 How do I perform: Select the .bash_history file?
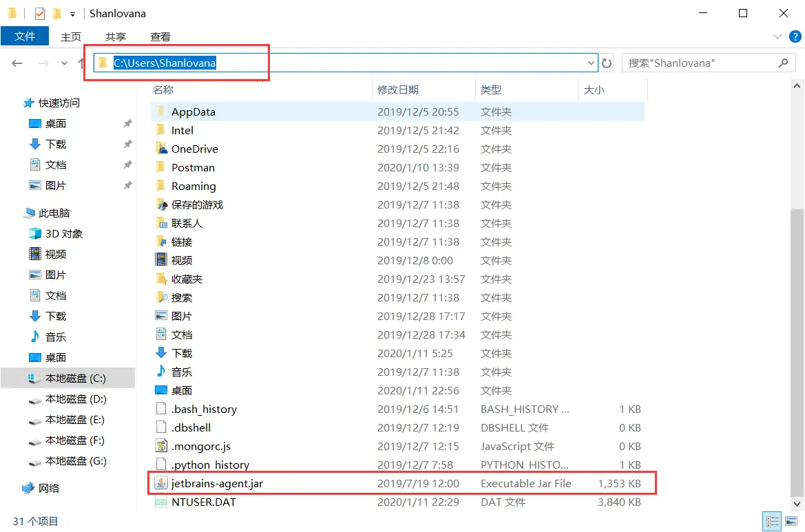(205, 409)
